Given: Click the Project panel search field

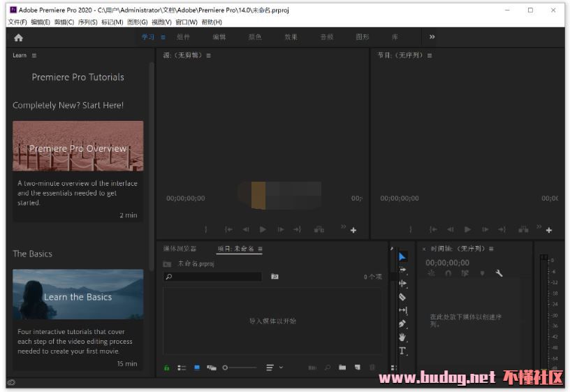Looking at the screenshot, I should [x=212, y=277].
